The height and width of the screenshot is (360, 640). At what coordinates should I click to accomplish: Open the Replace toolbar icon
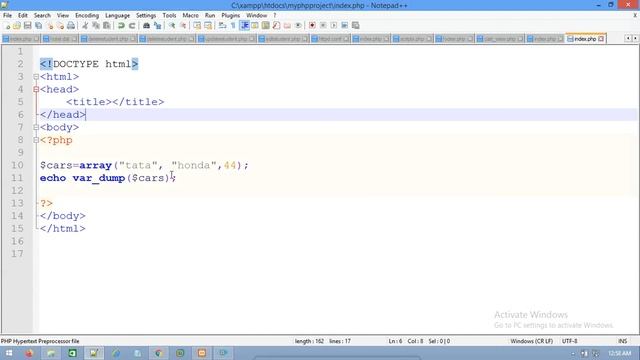pyautogui.click(x=157, y=26)
